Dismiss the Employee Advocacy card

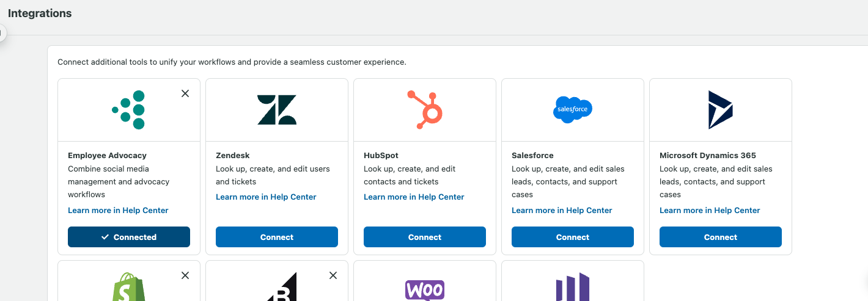click(185, 93)
